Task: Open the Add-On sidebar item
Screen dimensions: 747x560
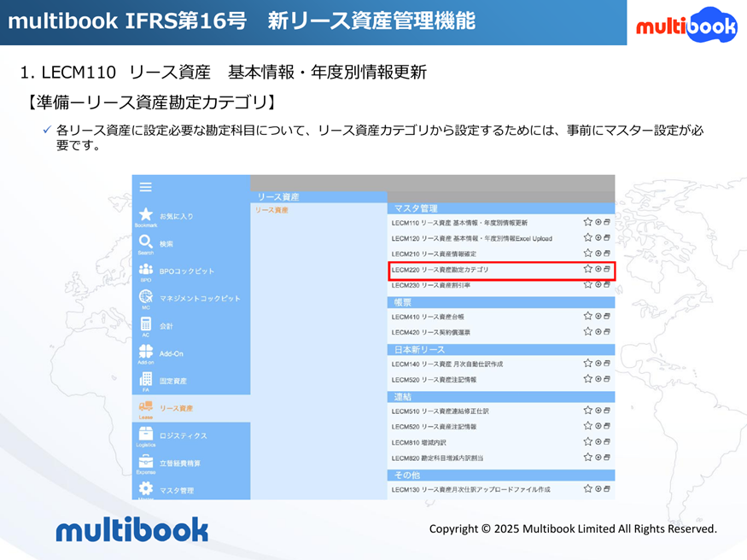Action: (161, 354)
